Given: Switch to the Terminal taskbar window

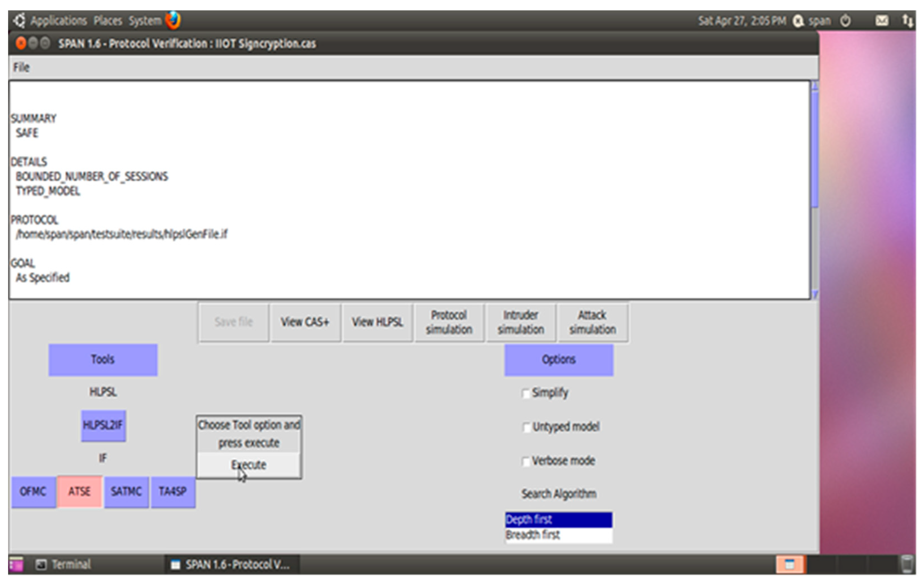Looking at the screenshot, I should [64, 565].
